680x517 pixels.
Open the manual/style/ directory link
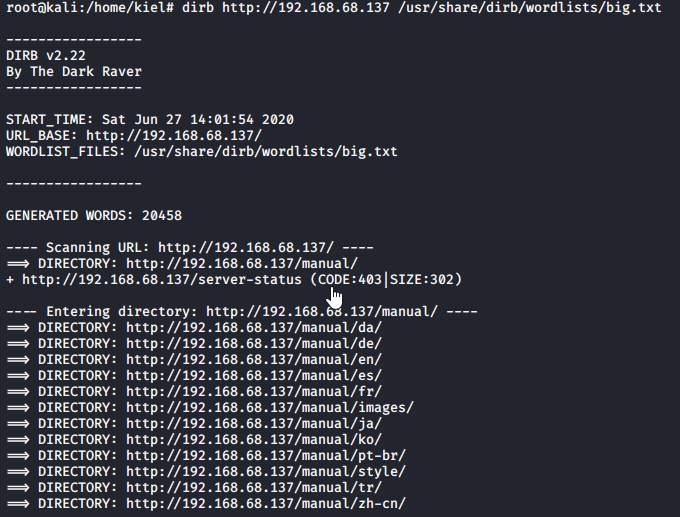click(266, 471)
